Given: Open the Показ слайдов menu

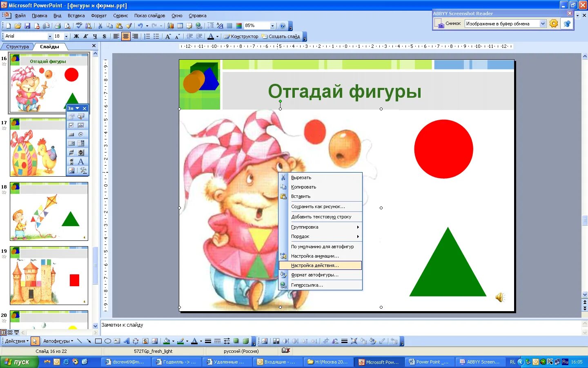Looking at the screenshot, I should pyautogui.click(x=149, y=16).
